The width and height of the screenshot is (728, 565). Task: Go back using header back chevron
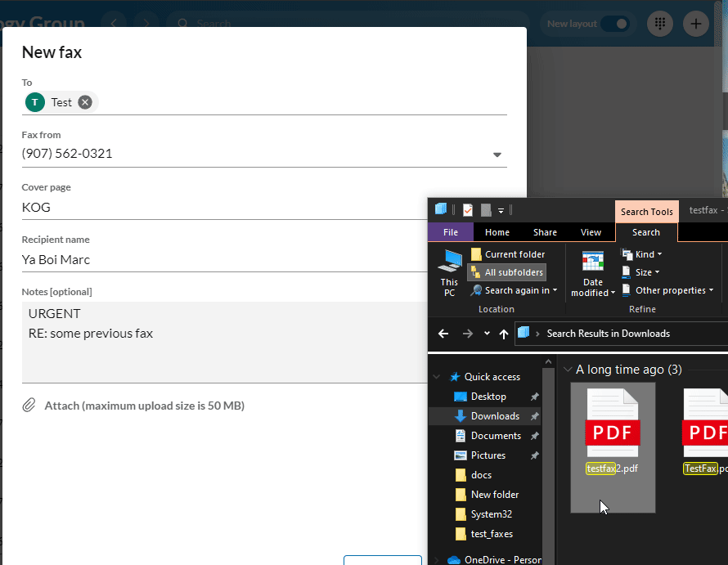[114, 23]
